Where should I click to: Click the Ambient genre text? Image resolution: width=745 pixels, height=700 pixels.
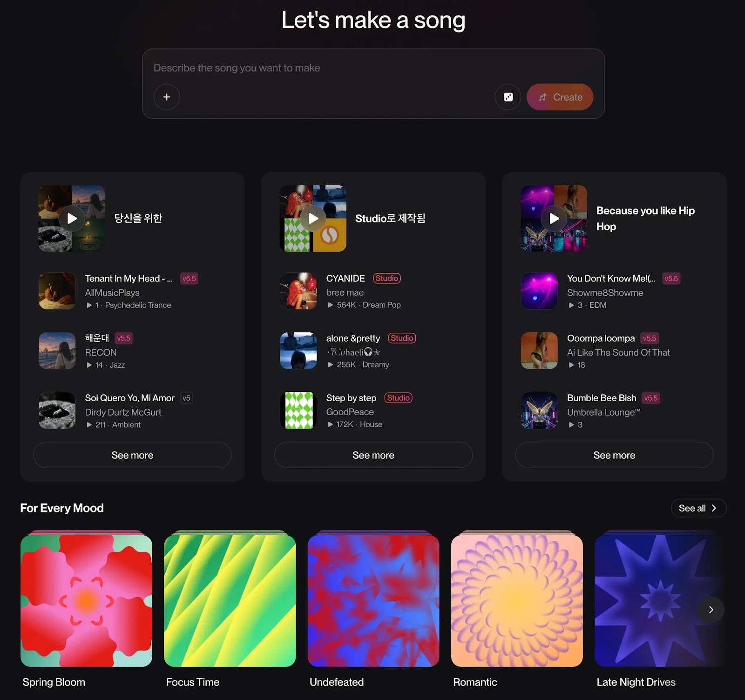tap(126, 425)
